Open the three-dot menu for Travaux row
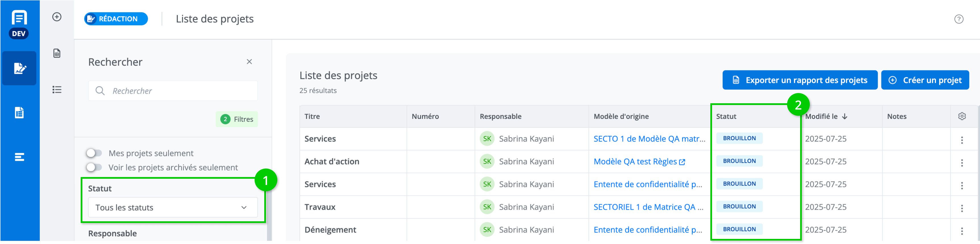This screenshot has width=980, height=244. 962,208
